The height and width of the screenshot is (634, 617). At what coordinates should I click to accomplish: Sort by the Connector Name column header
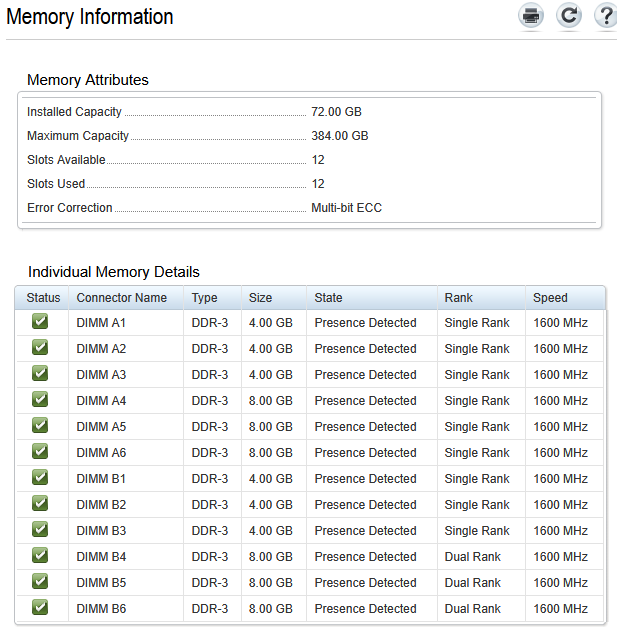pyautogui.click(x=121, y=298)
